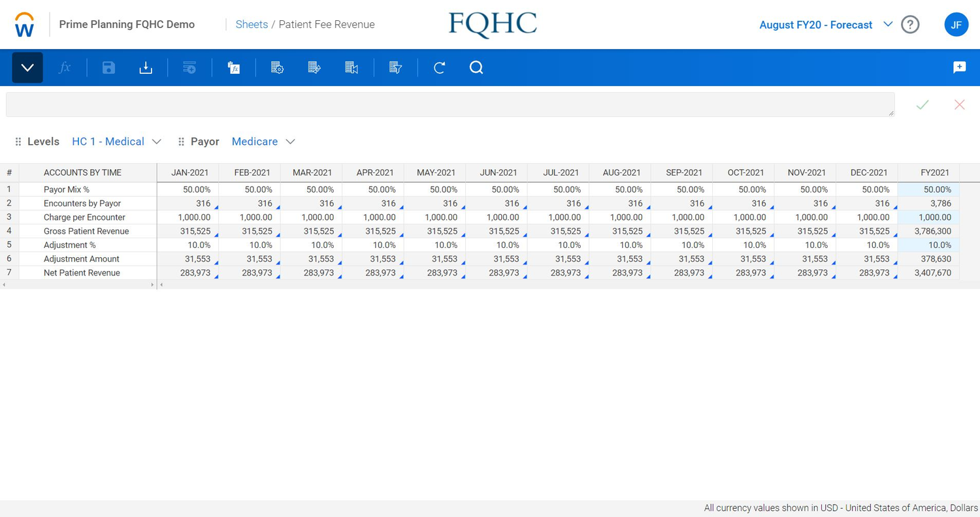Open the JF user profile menu

click(x=956, y=24)
